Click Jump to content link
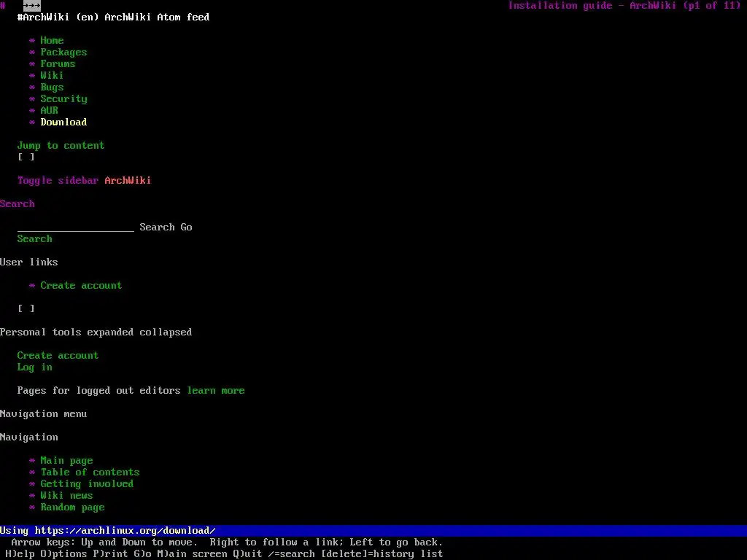 (x=61, y=146)
